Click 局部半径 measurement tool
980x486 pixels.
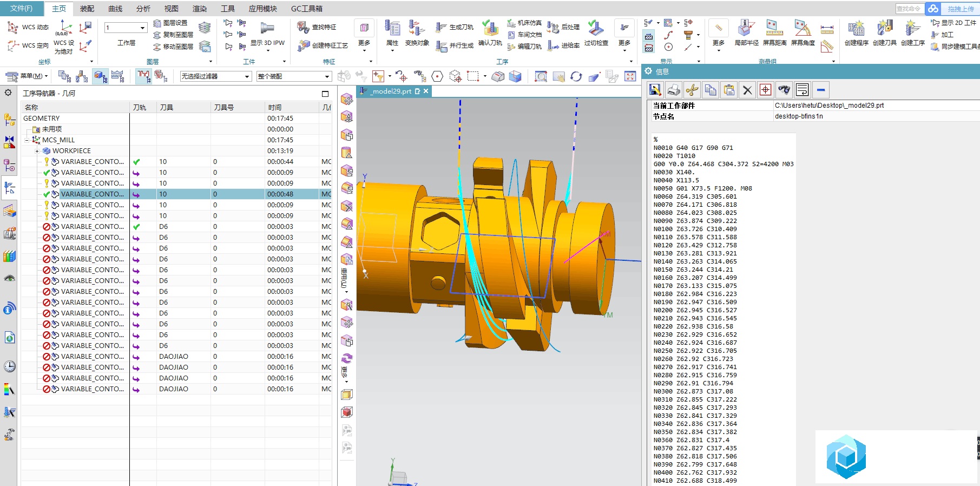(x=746, y=34)
